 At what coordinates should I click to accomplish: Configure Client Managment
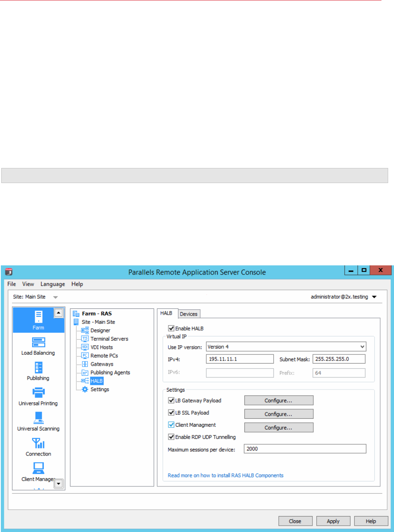pos(279,428)
